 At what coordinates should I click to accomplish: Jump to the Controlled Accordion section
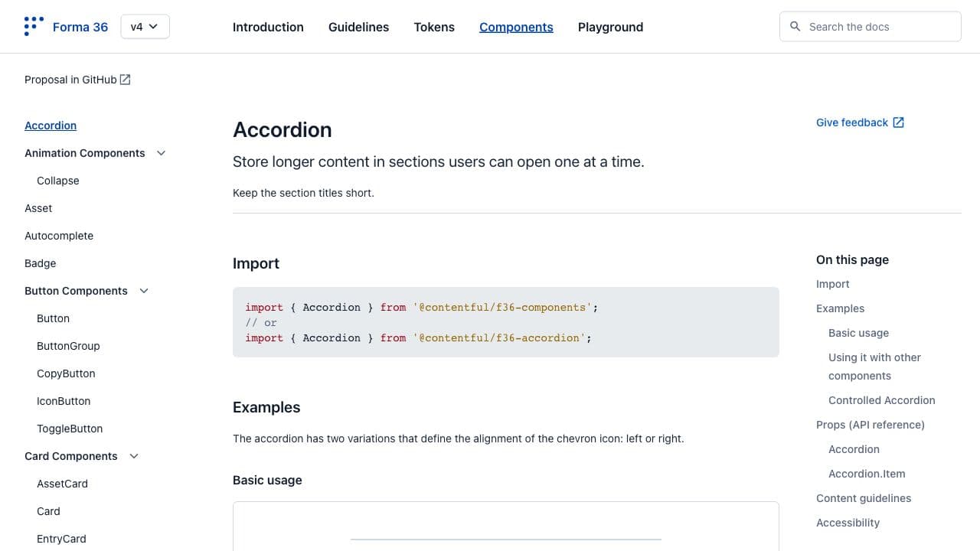click(881, 400)
